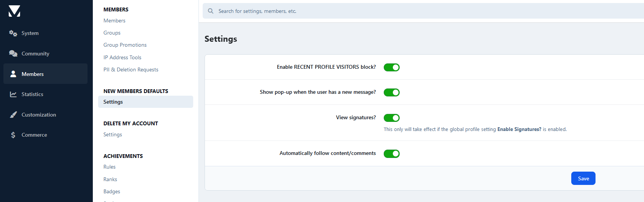Click the System gears icon
The width and height of the screenshot is (644, 202).
click(x=13, y=33)
